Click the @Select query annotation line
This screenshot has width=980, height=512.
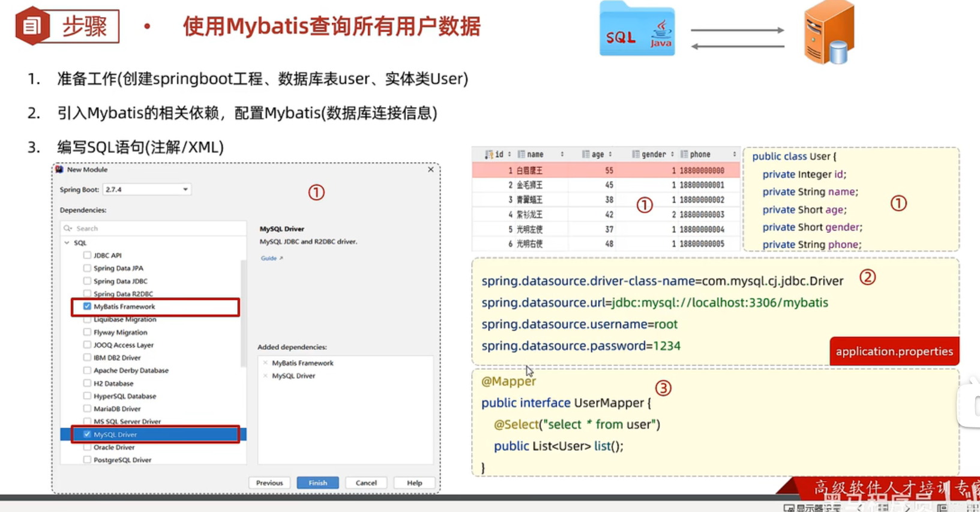pos(577,424)
